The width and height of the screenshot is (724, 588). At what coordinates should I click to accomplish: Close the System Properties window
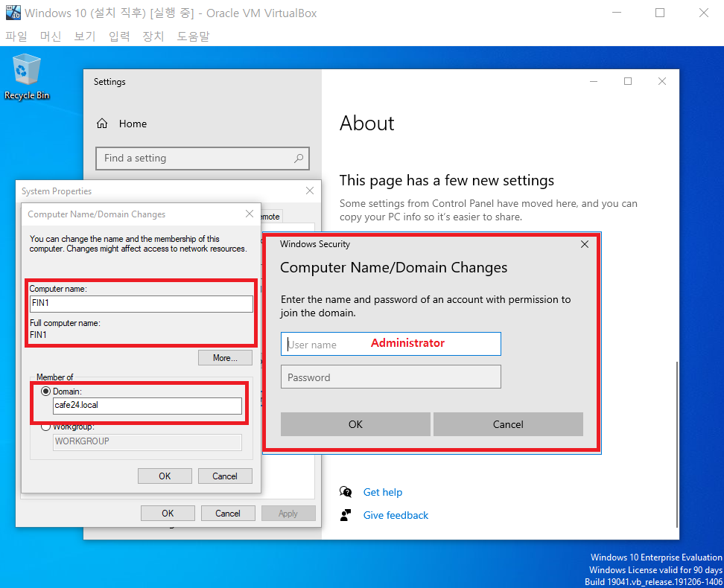310,191
